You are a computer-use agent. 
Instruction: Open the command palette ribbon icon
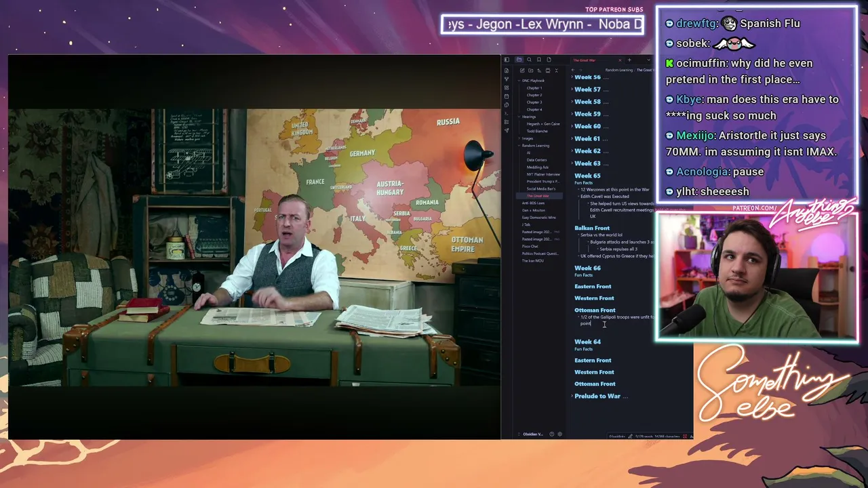tap(507, 113)
